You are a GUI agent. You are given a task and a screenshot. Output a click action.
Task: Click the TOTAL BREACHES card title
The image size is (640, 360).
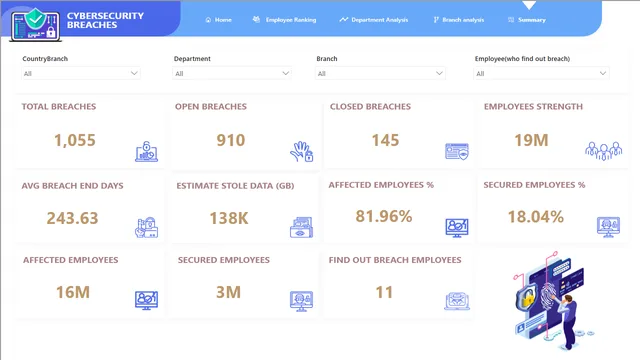tap(59, 107)
